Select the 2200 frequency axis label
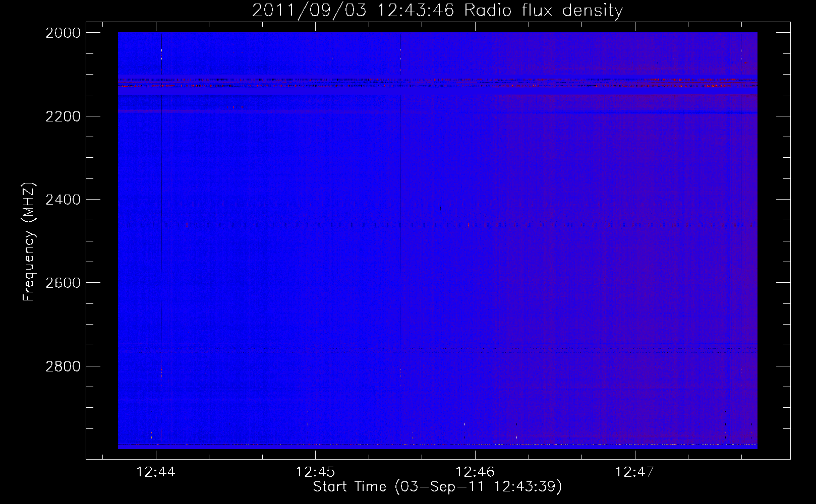The height and width of the screenshot is (504, 816). click(63, 116)
